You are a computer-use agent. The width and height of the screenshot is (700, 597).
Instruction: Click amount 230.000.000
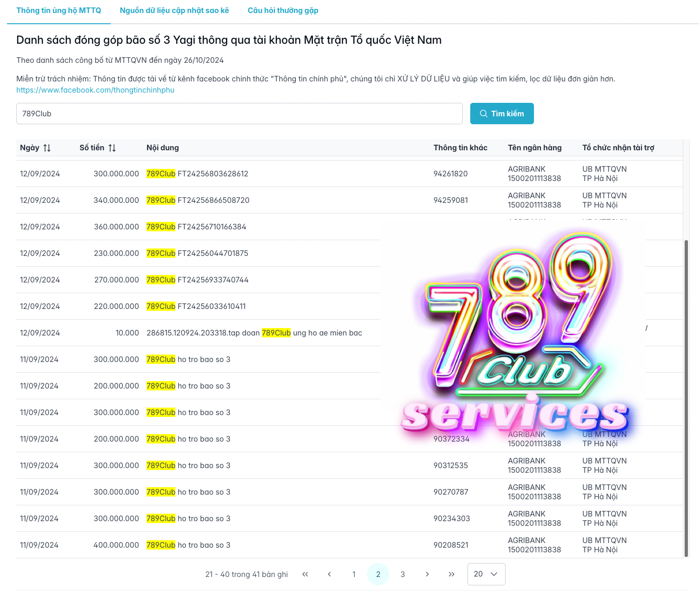(116, 253)
